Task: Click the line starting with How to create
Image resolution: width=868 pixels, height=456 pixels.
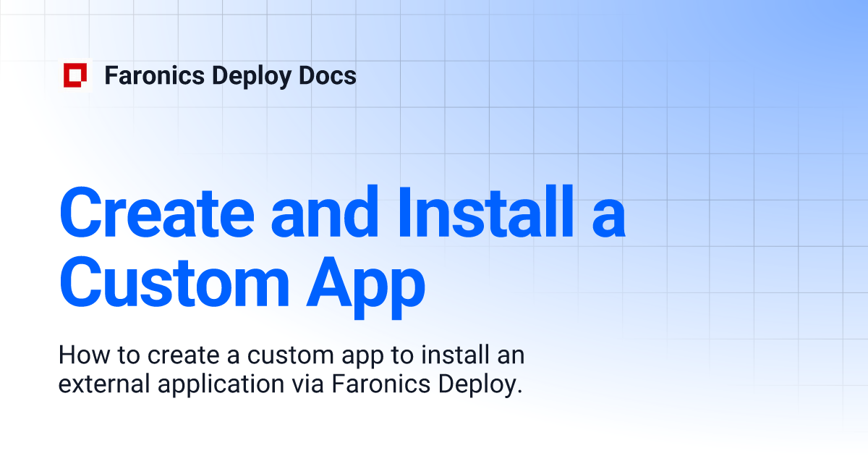Action: [292, 355]
